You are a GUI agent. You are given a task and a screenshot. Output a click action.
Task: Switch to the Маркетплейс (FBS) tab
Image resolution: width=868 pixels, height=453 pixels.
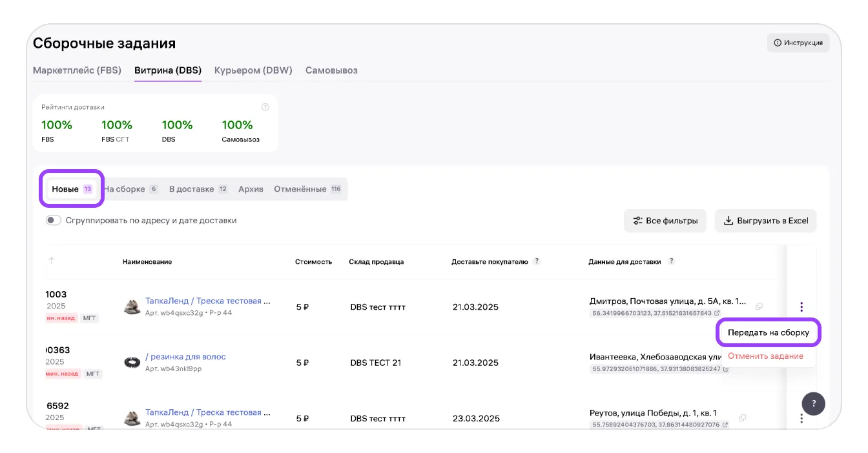pos(77,70)
